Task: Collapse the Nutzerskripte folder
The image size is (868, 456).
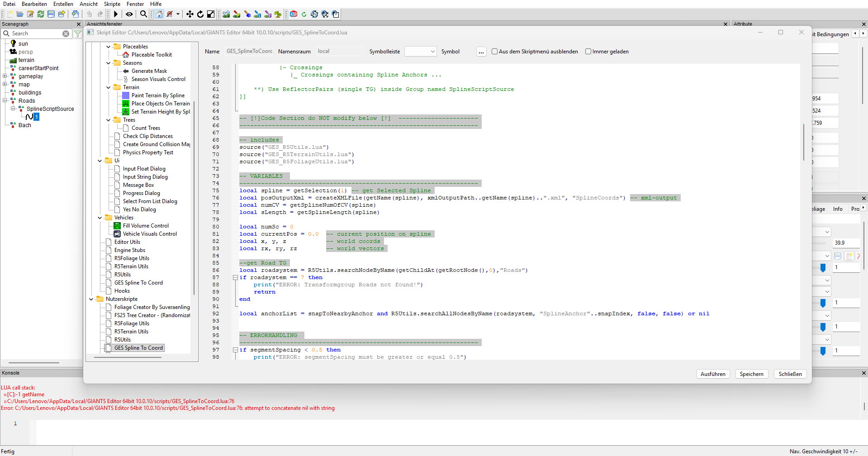Action: click(x=91, y=299)
